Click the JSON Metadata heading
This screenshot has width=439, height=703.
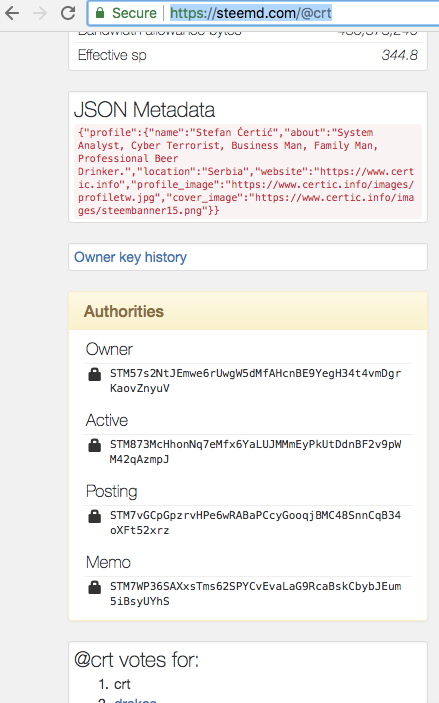144,110
